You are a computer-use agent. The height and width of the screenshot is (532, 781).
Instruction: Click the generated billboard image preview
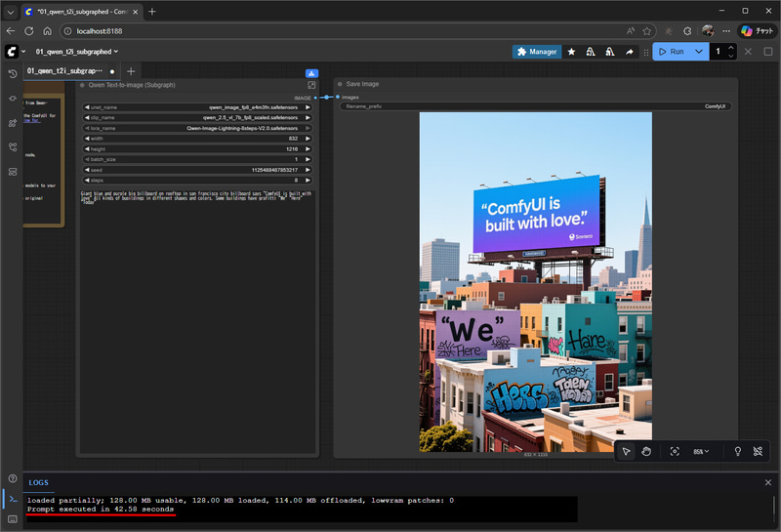535,282
